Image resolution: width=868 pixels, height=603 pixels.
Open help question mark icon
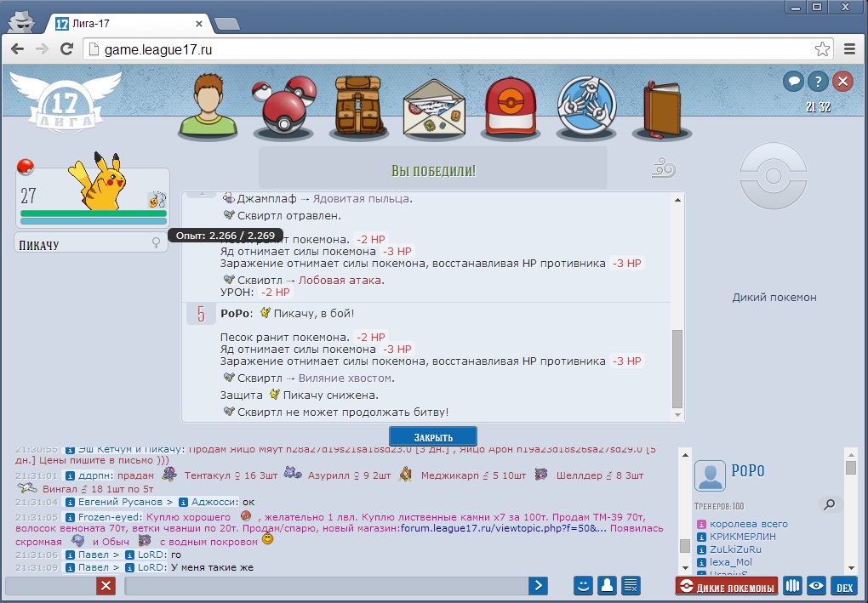818,82
